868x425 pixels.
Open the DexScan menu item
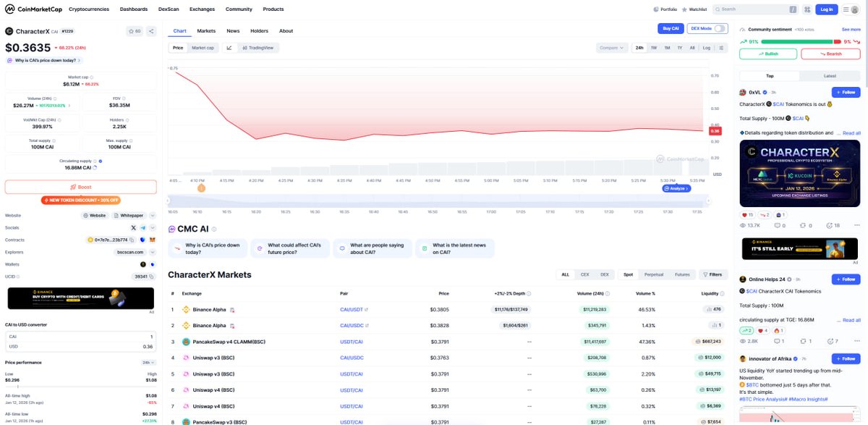169,9
